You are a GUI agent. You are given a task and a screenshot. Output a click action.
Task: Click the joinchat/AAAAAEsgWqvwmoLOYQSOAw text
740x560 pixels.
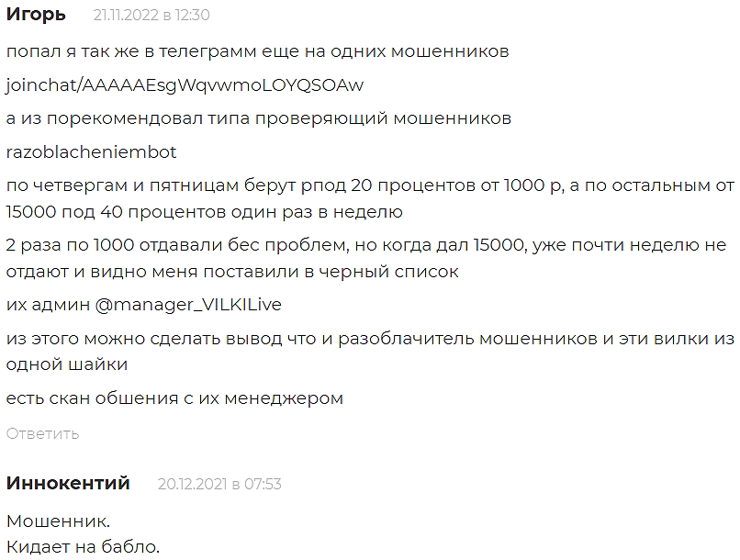click(x=185, y=85)
